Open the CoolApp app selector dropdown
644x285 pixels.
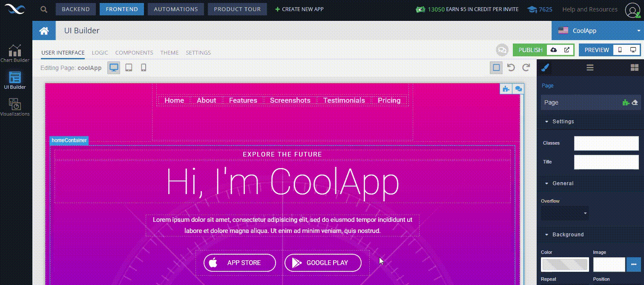tap(598, 31)
